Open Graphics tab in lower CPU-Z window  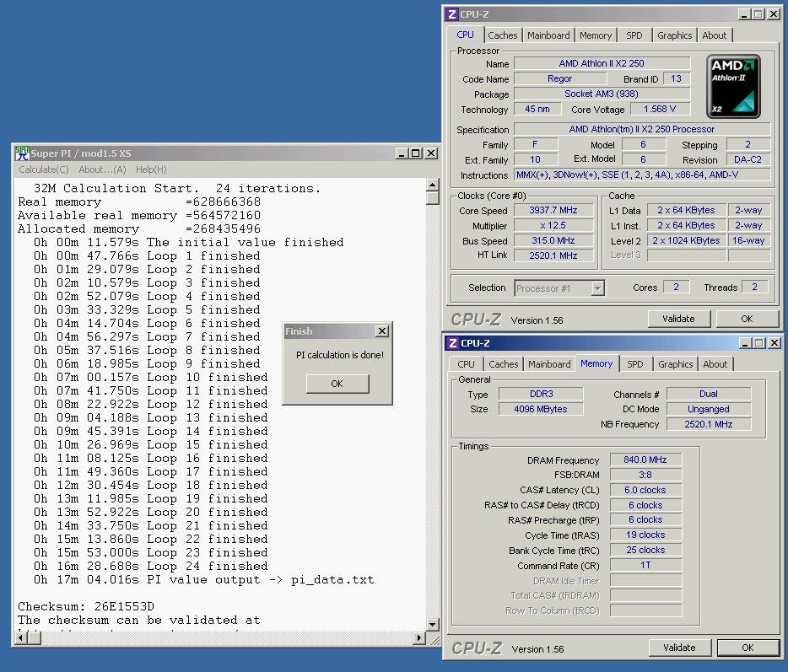(676, 364)
